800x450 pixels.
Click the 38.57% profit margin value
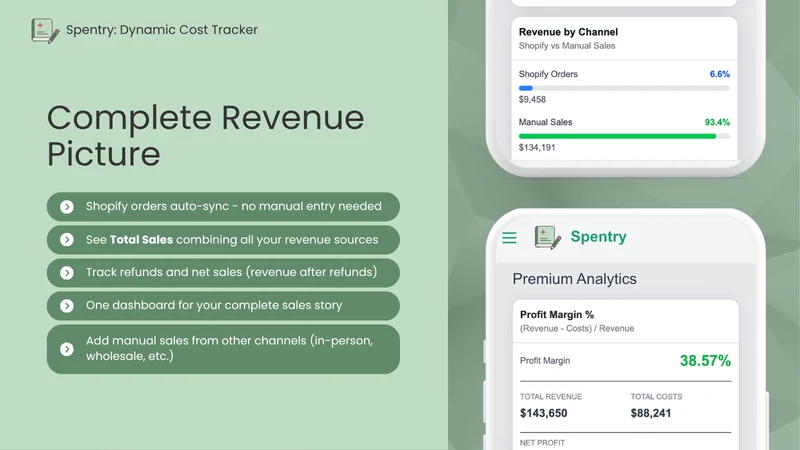[x=705, y=361]
